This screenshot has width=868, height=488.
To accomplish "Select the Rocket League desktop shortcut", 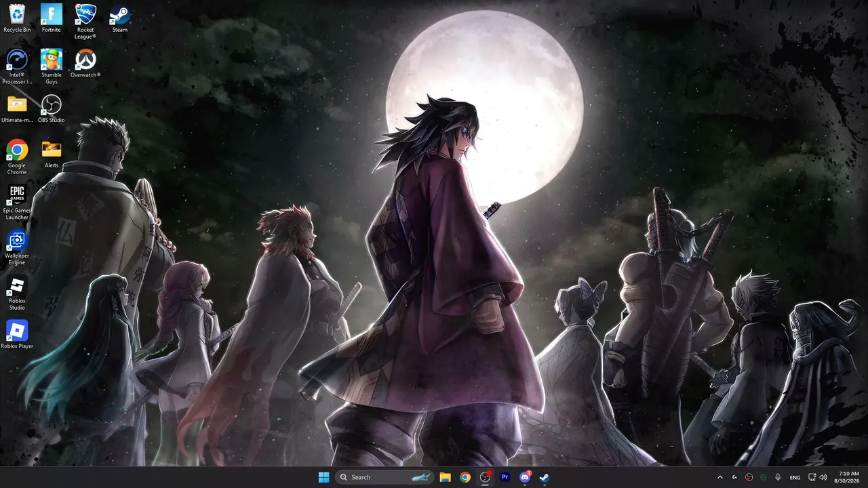I will [x=85, y=22].
